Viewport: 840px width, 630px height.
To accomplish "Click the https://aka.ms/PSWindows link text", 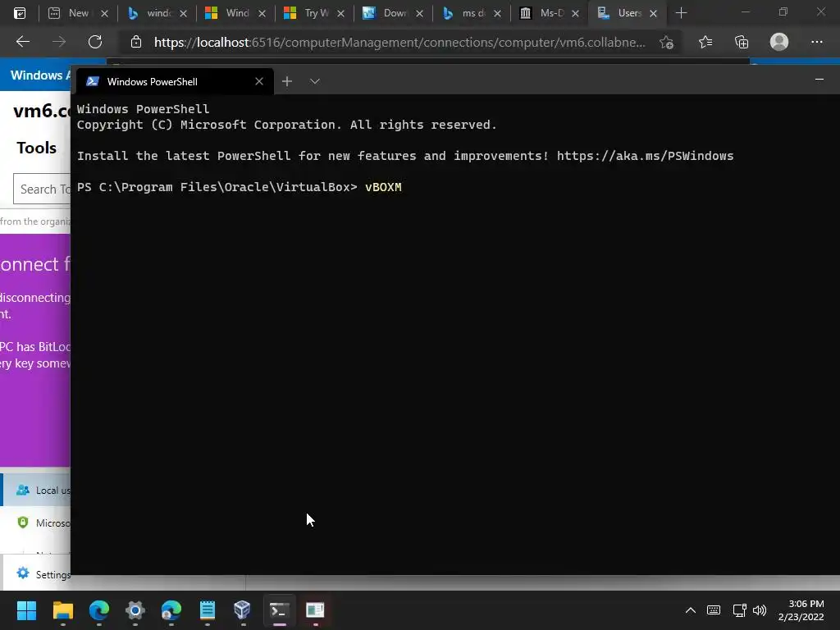I will coord(645,156).
